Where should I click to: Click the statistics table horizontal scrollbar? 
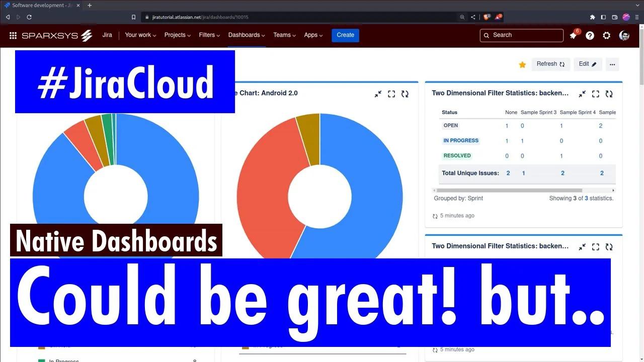point(509,191)
